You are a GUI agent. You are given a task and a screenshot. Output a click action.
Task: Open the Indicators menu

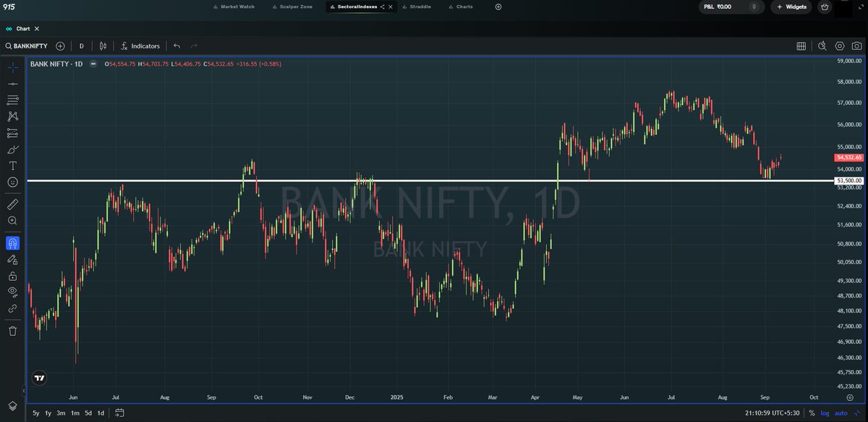tap(140, 46)
